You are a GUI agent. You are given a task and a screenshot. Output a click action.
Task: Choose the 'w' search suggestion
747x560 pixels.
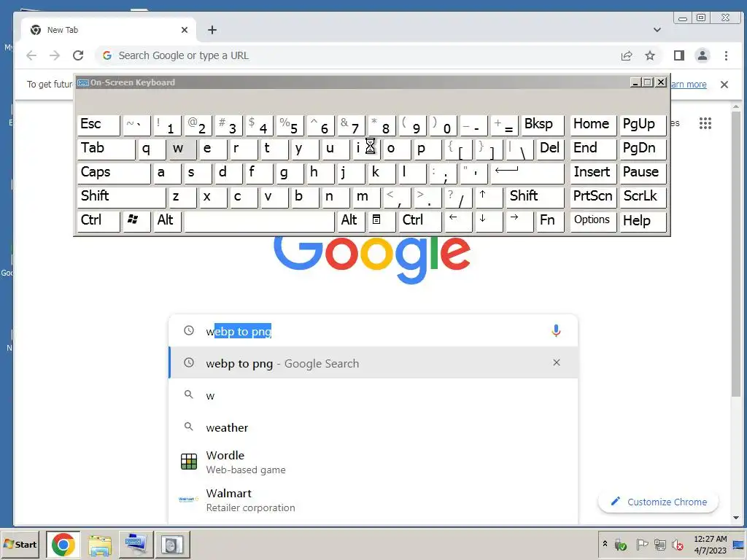coord(373,395)
